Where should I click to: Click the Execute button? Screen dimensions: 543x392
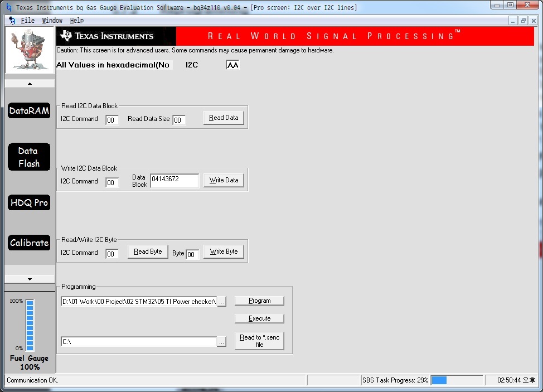259,318
